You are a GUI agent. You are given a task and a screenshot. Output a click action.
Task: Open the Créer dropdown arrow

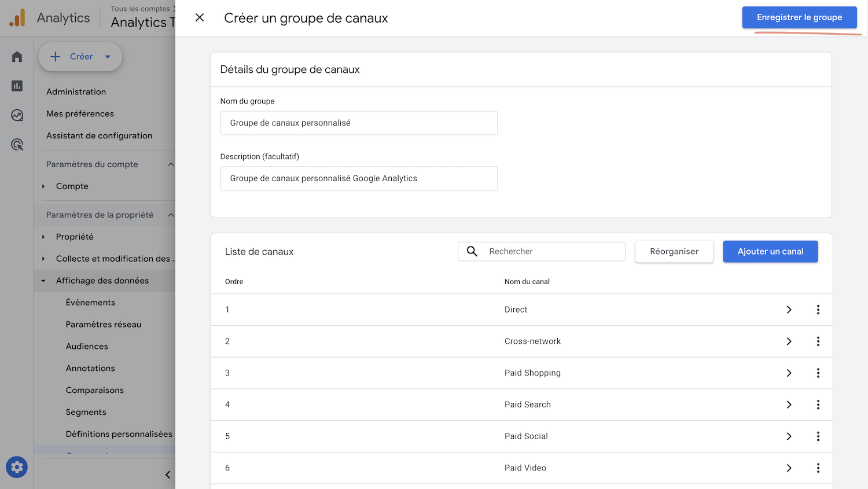click(108, 57)
